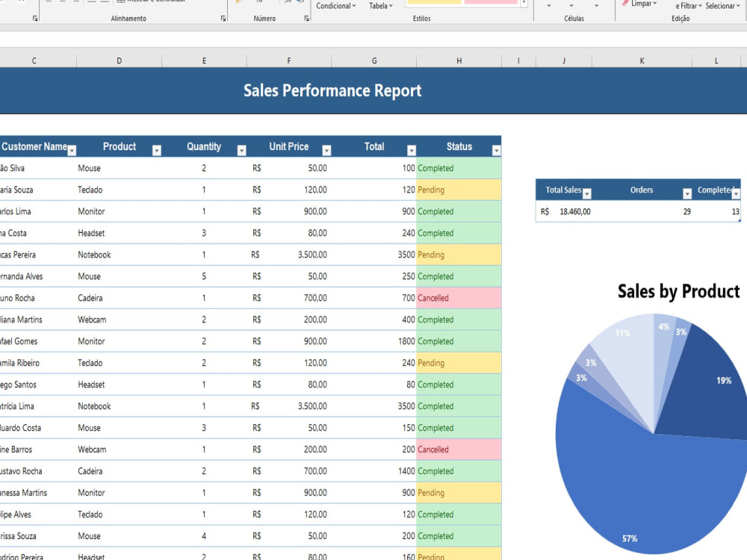The image size is (747, 560).
Task: Expand the Condicional formatting dropdown
Action: tap(336, 6)
